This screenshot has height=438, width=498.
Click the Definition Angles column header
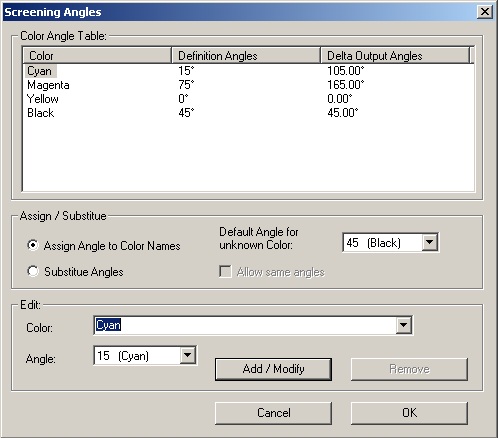tap(246, 55)
